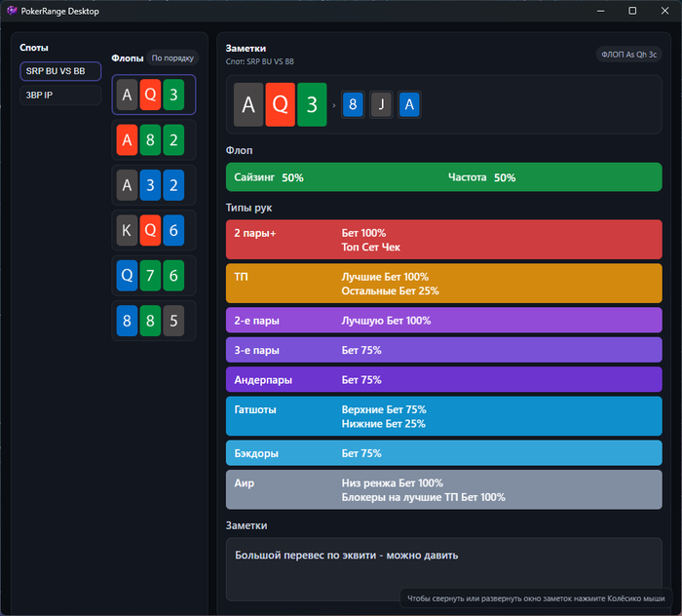Select the orange ТП hand type row

(x=443, y=284)
